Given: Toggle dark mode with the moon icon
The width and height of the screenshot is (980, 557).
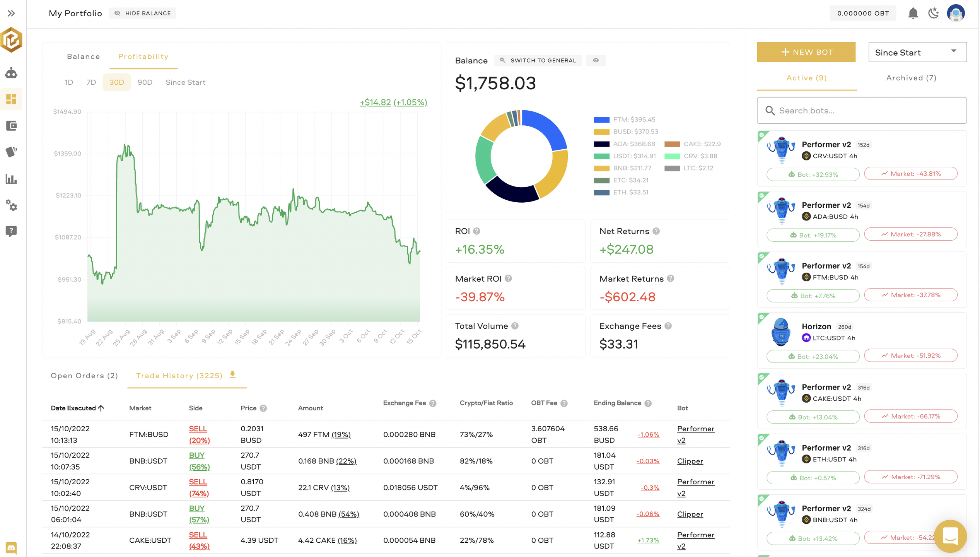Looking at the screenshot, I should point(934,13).
